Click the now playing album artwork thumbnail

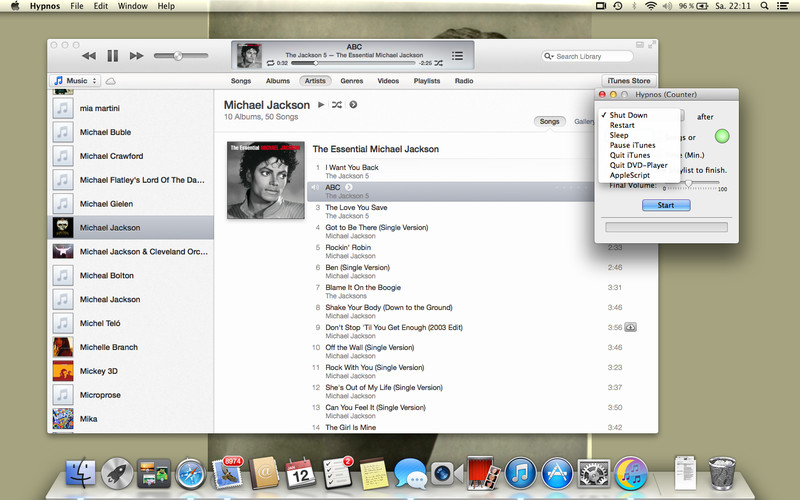tap(249, 55)
